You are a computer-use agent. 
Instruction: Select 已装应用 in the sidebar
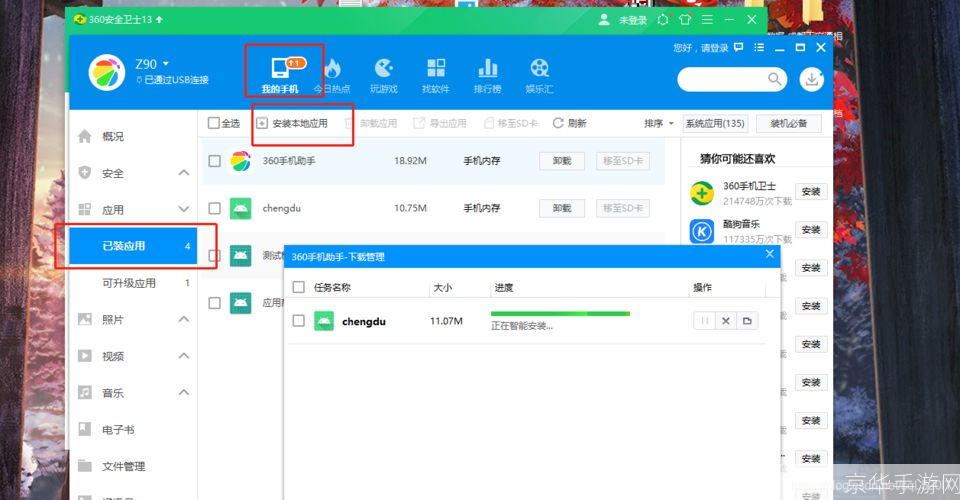(133, 246)
